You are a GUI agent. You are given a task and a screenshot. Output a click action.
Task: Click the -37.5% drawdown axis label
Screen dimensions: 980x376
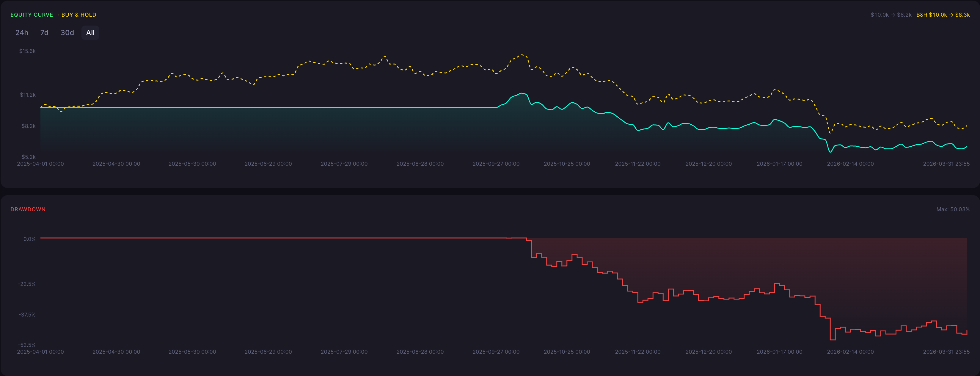(27, 315)
